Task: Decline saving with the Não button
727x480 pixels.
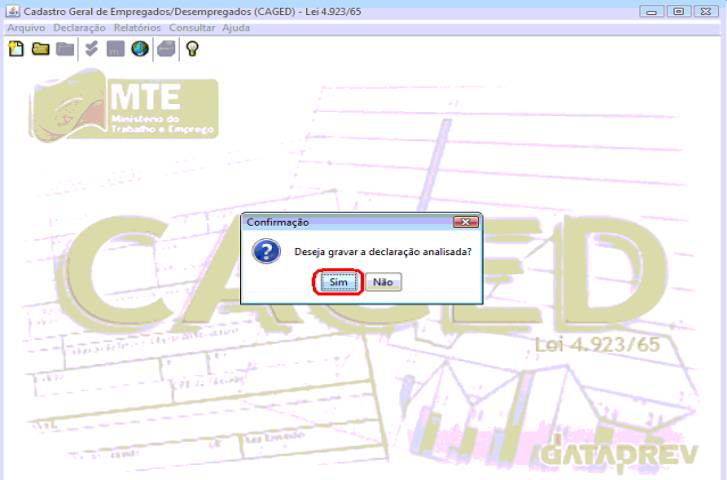Action: [x=383, y=282]
